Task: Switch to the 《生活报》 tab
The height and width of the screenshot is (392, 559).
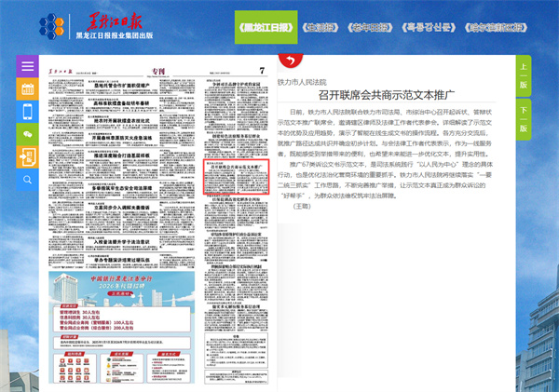Action: 319,27
